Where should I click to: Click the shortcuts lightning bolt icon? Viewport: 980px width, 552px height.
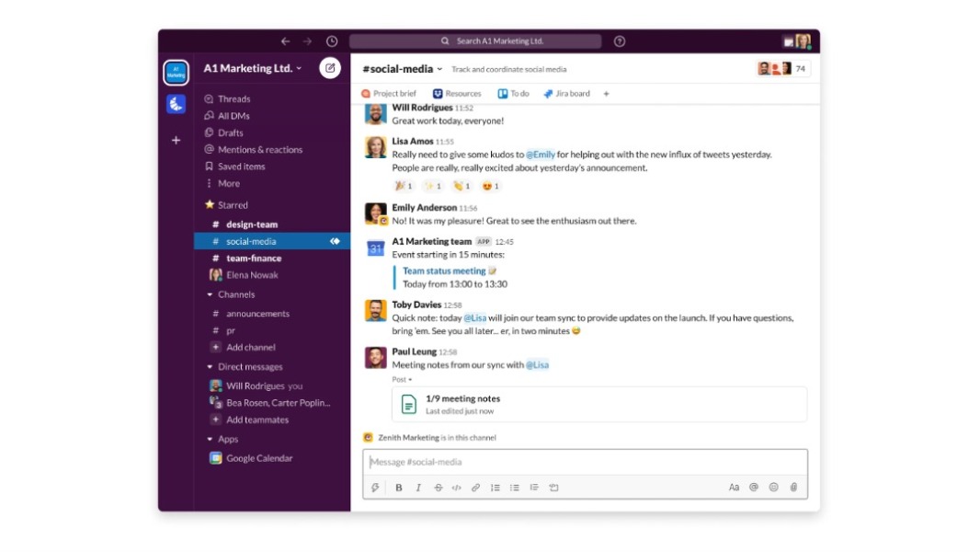pos(375,488)
